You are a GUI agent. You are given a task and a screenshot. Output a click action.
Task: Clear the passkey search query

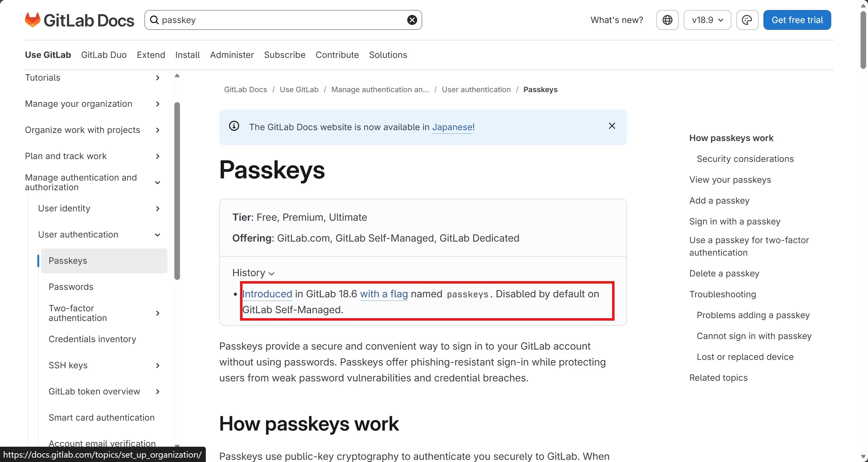tap(411, 20)
